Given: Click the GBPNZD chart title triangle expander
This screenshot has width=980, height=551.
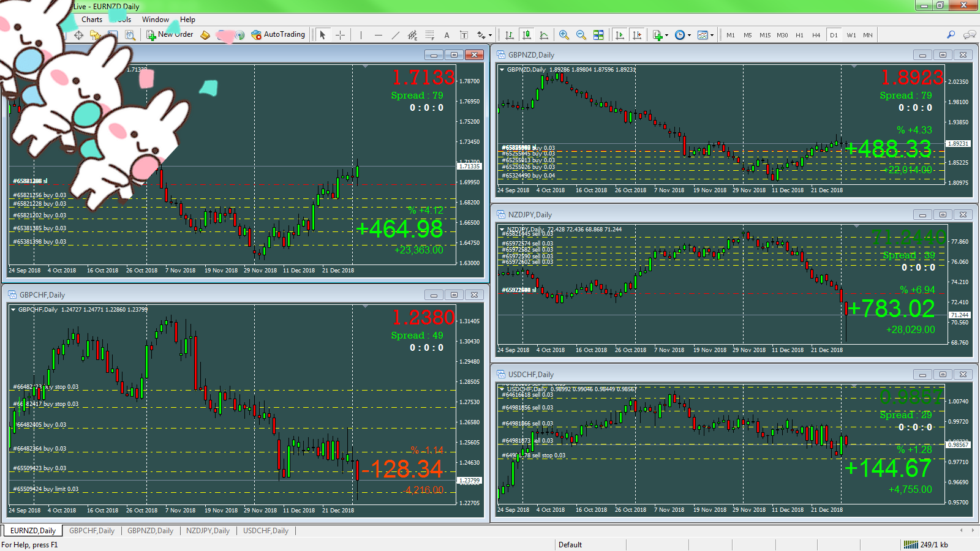Looking at the screenshot, I should [502, 70].
